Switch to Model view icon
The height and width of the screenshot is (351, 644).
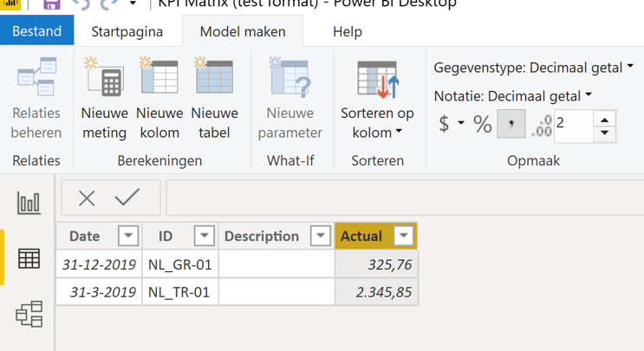[29, 314]
